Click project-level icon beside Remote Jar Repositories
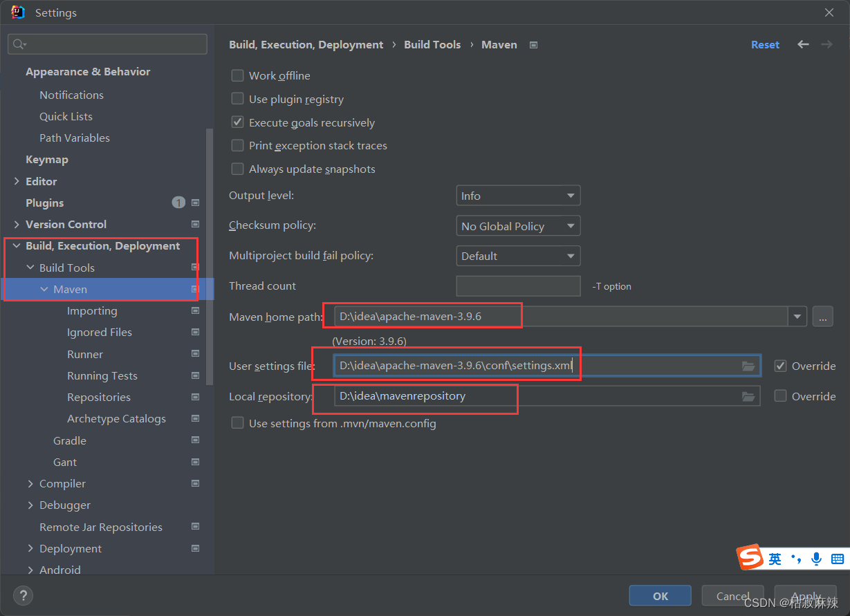This screenshot has height=616, width=850. pyautogui.click(x=196, y=527)
